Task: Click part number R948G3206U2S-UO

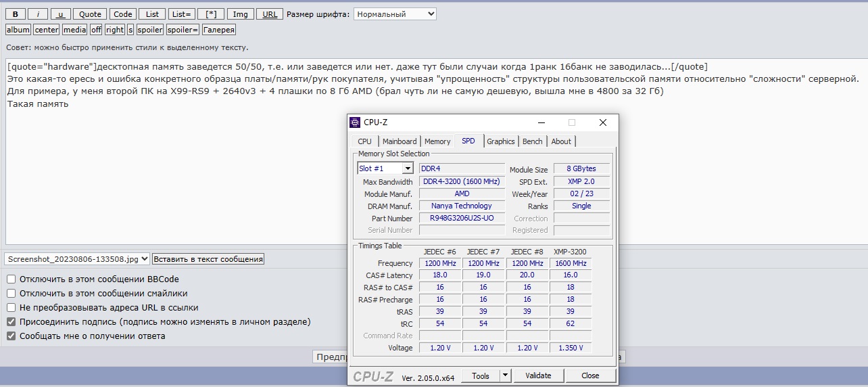Action: (462, 218)
